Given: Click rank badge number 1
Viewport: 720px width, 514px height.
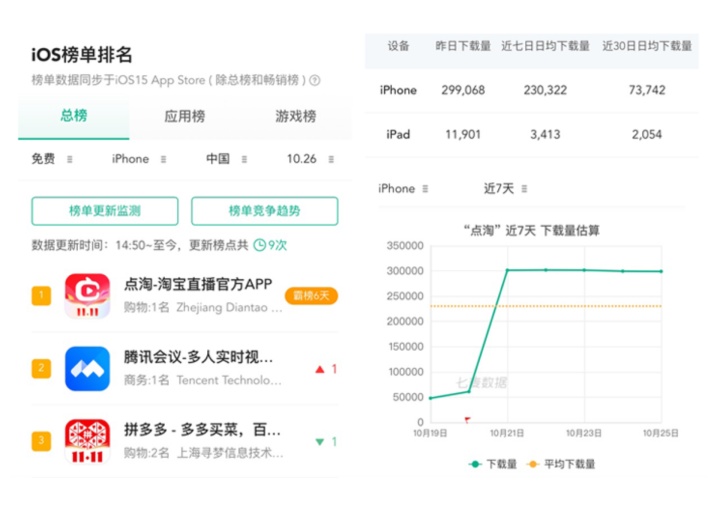Looking at the screenshot, I should click(x=41, y=295).
